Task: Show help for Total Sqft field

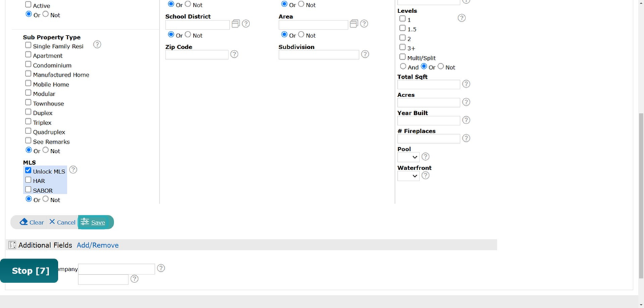Action: click(466, 84)
